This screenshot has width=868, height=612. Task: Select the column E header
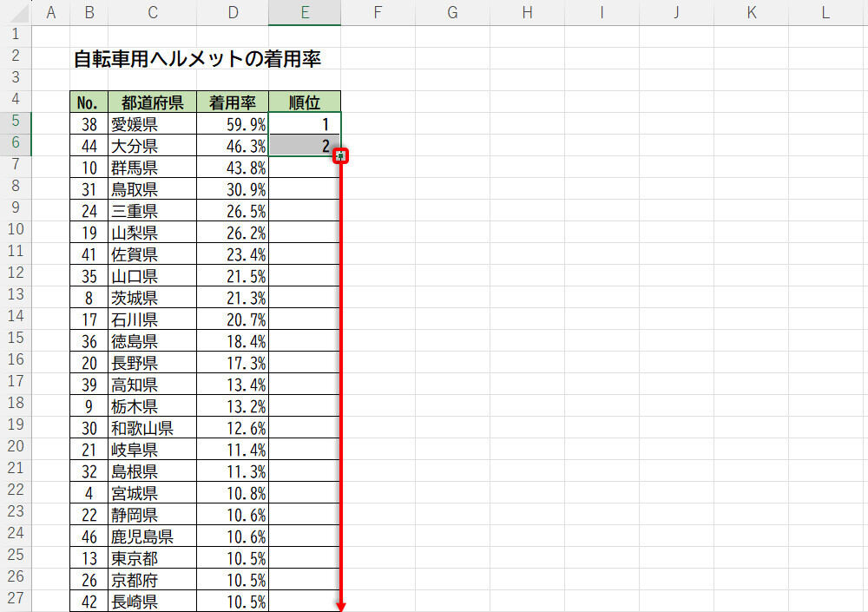[305, 12]
